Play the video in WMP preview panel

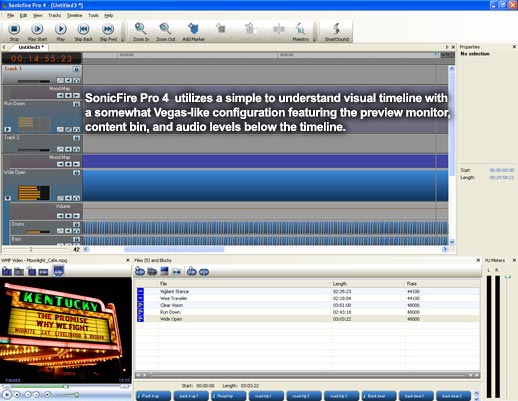coord(6,394)
